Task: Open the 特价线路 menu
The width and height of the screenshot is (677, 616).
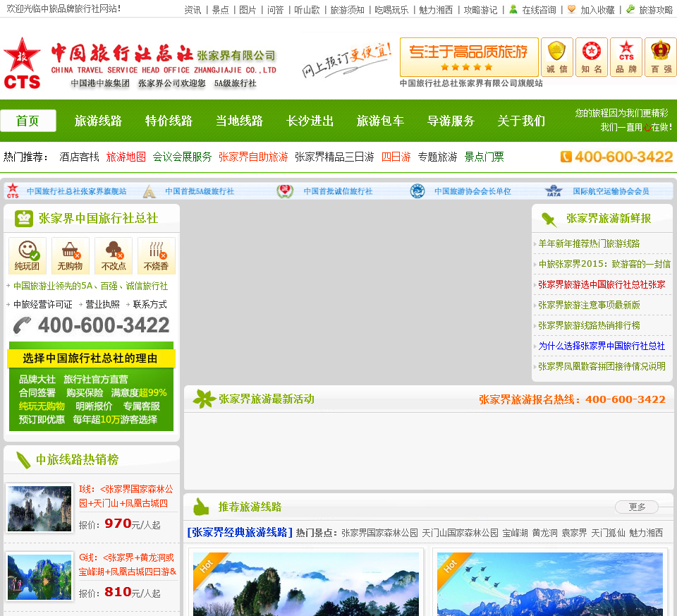Action: (169, 121)
